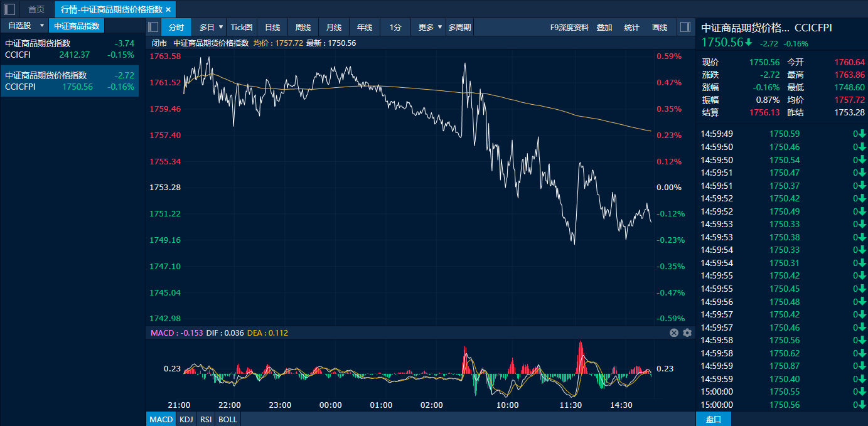Expand the 更多 periods dropdown

[440, 27]
